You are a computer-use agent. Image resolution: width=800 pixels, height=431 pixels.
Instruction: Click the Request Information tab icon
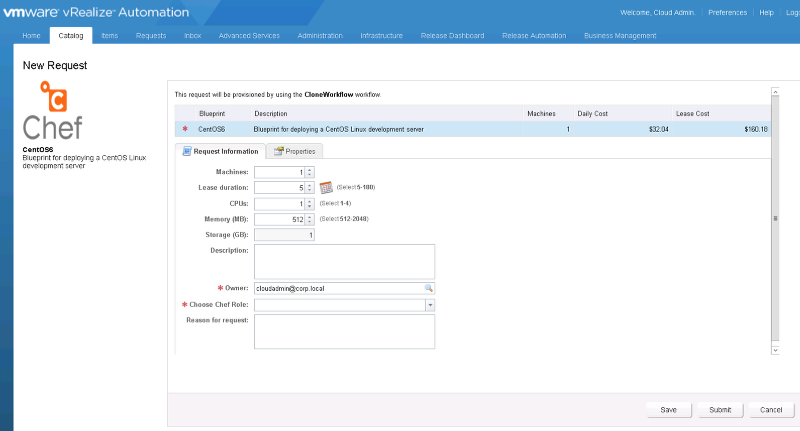pos(185,151)
